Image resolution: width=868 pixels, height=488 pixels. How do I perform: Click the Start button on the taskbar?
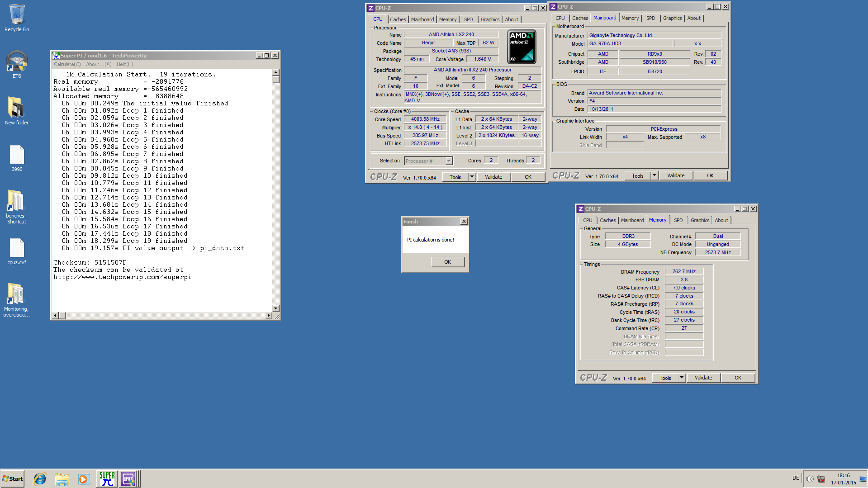coord(12,479)
